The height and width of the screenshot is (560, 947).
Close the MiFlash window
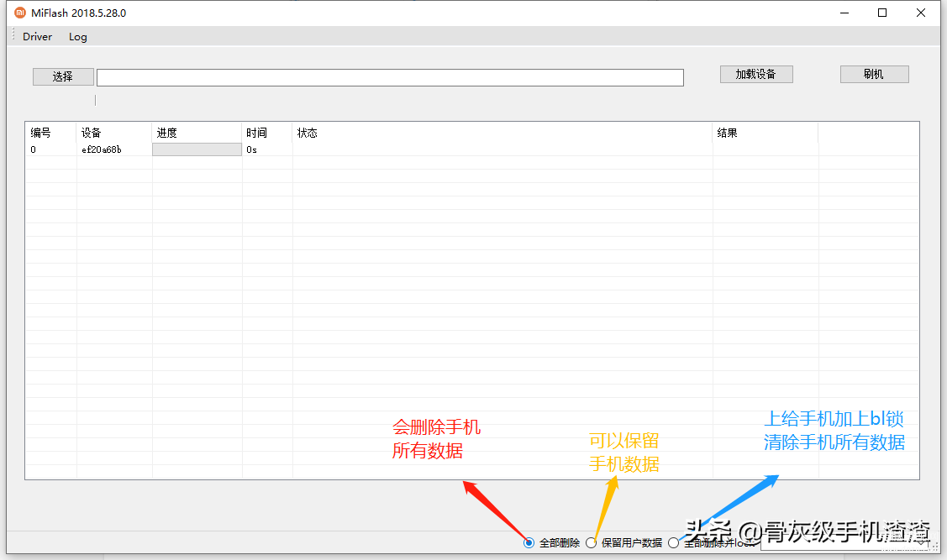pos(920,13)
